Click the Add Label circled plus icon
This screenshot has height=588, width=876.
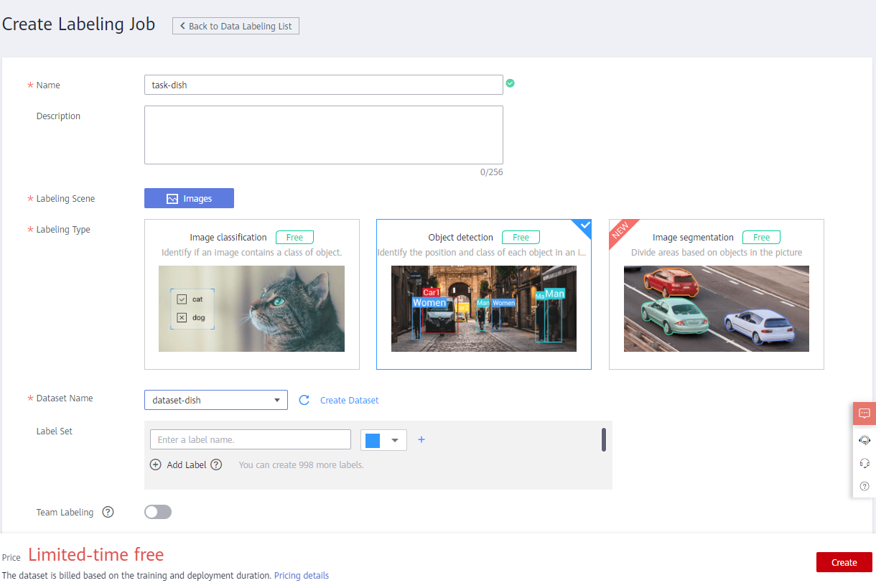click(x=156, y=465)
